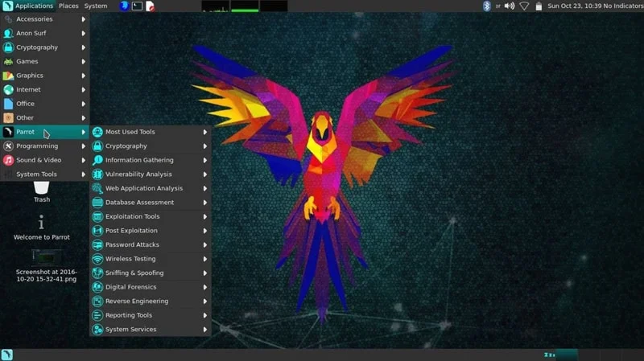
Task: Click the Exploitation Tools icon
Action: (x=97, y=216)
